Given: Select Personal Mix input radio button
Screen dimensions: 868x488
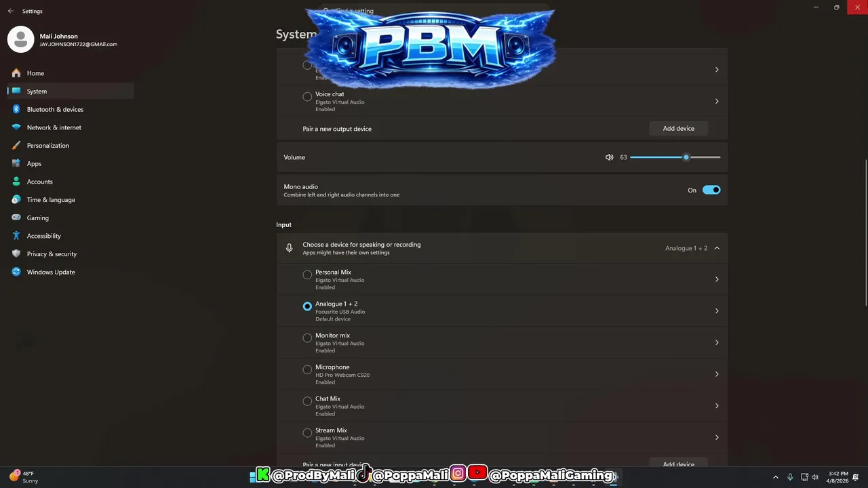Looking at the screenshot, I should pos(307,274).
